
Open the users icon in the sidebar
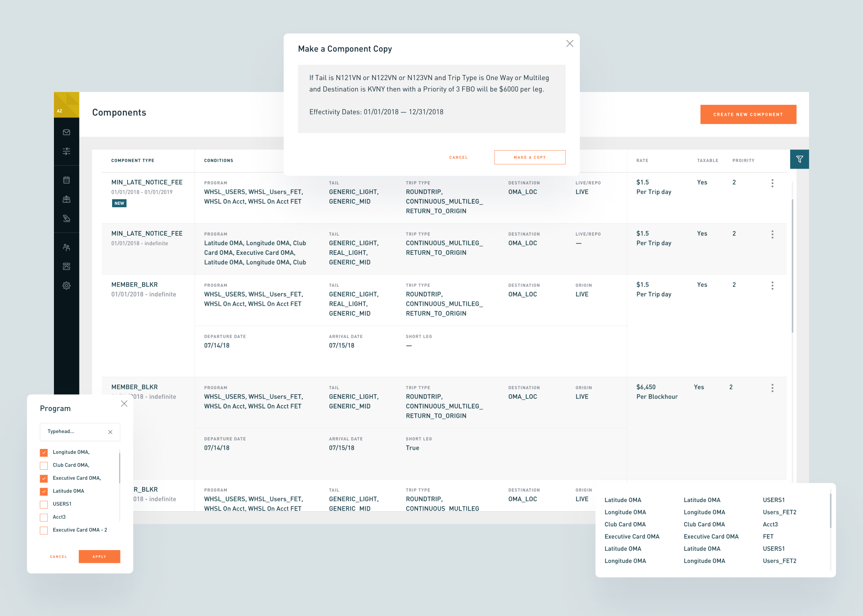pos(66,247)
